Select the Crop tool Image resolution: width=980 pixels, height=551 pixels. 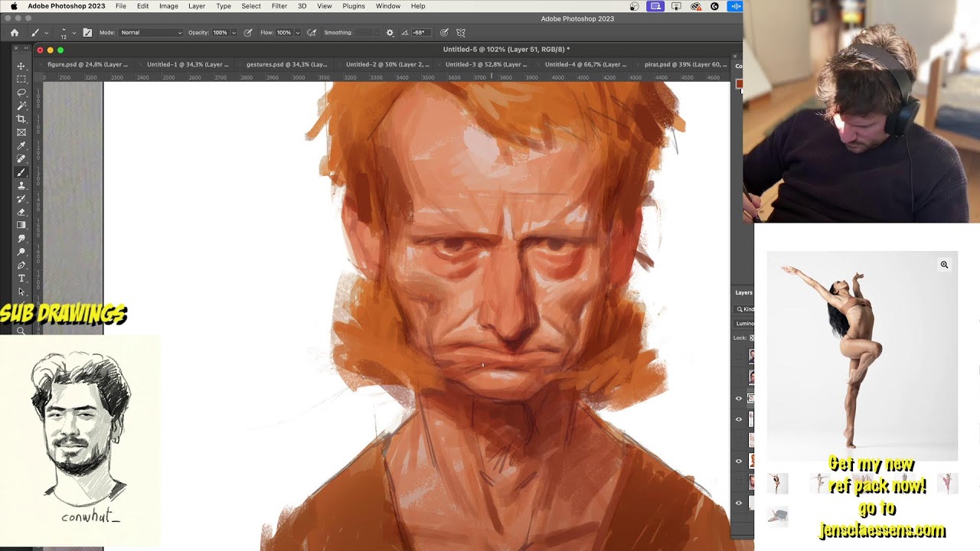tap(21, 119)
